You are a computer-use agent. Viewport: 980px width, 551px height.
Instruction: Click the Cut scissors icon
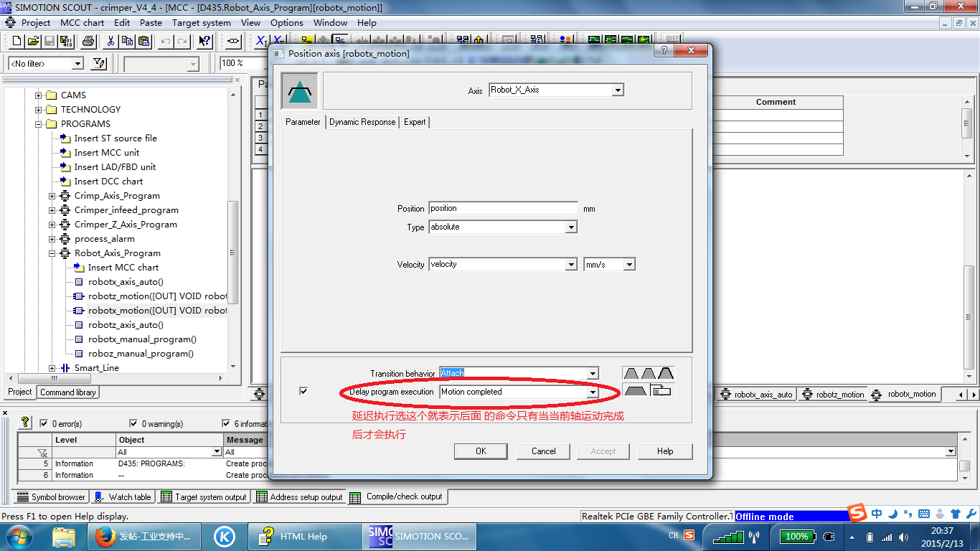110,42
